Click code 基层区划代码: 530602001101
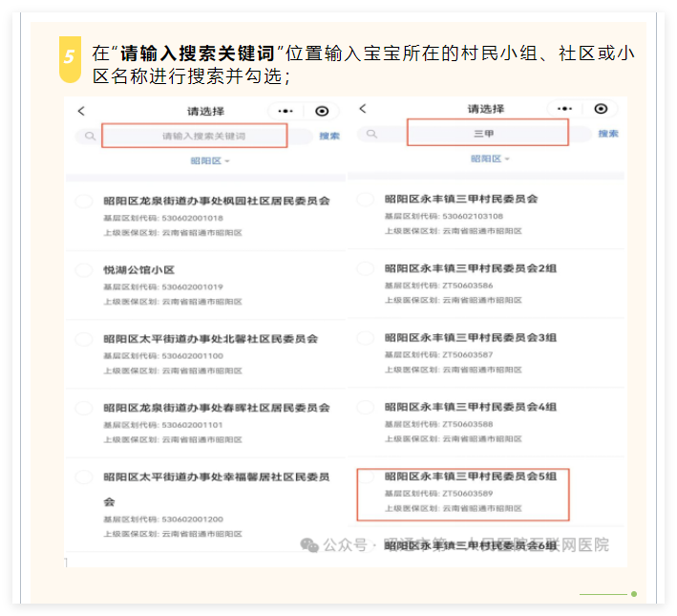 coord(163,425)
